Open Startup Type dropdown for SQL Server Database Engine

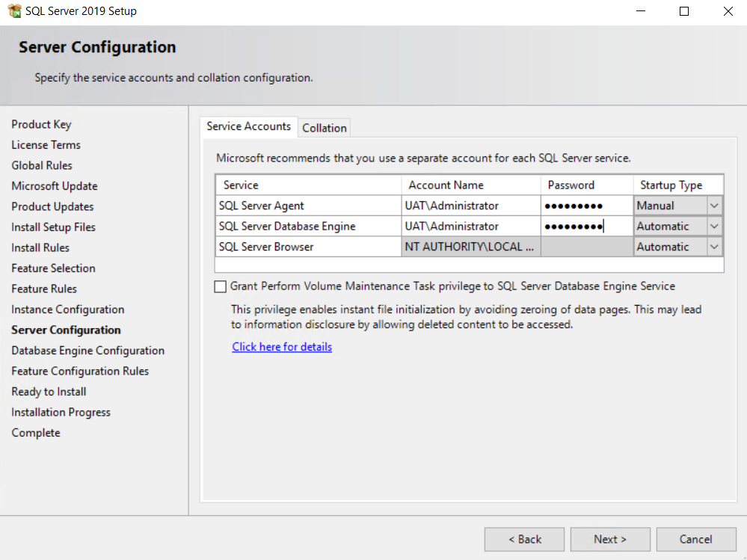click(713, 227)
